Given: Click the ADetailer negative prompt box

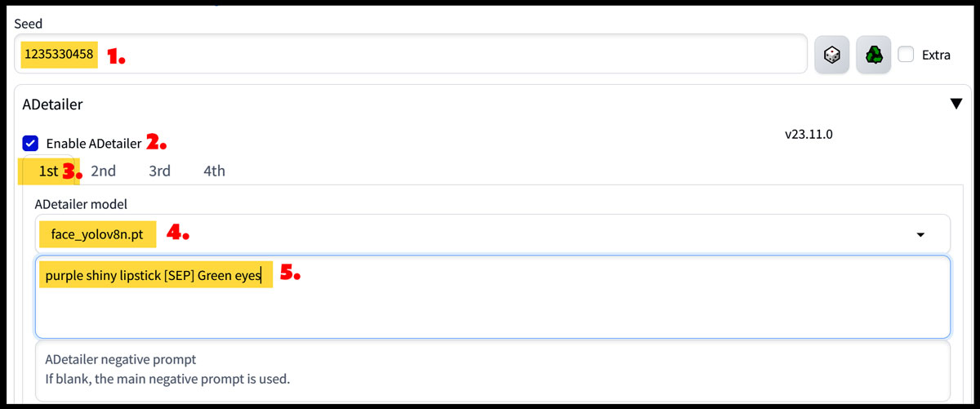Looking at the screenshot, I should tap(490, 369).
